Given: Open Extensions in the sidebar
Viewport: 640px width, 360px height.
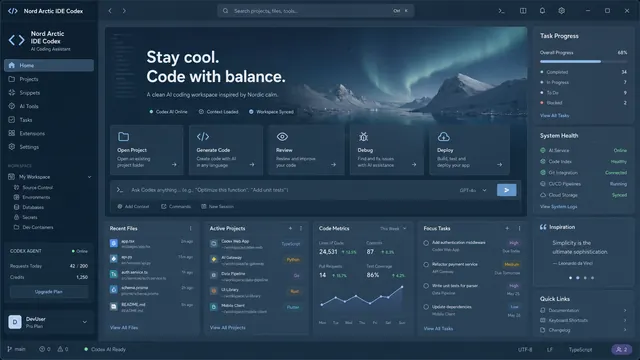Looking at the screenshot, I should [x=49, y=133].
